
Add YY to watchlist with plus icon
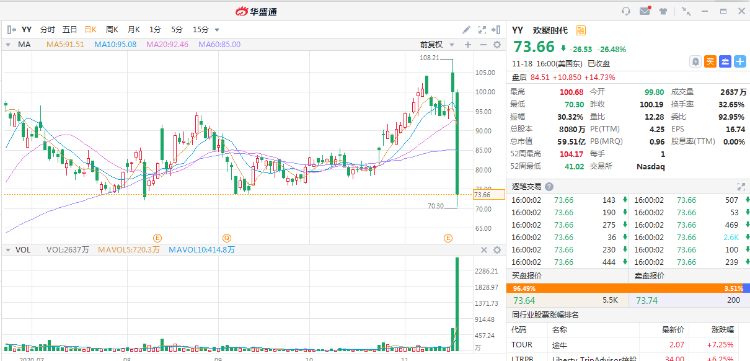tap(740, 61)
